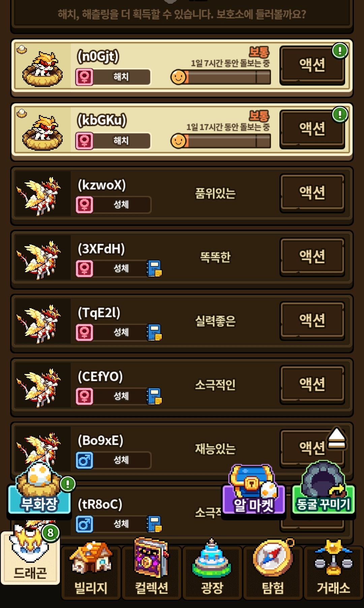Click the care progress bar of kbGKu
Viewport: 364px width, 608px height.
[x=221, y=141]
